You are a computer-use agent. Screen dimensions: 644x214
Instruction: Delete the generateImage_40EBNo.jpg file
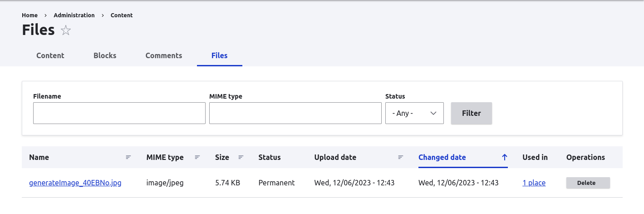588,183
